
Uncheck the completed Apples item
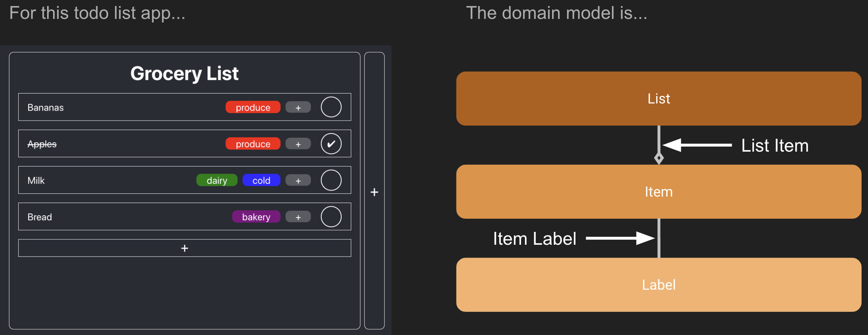point(331,144)
